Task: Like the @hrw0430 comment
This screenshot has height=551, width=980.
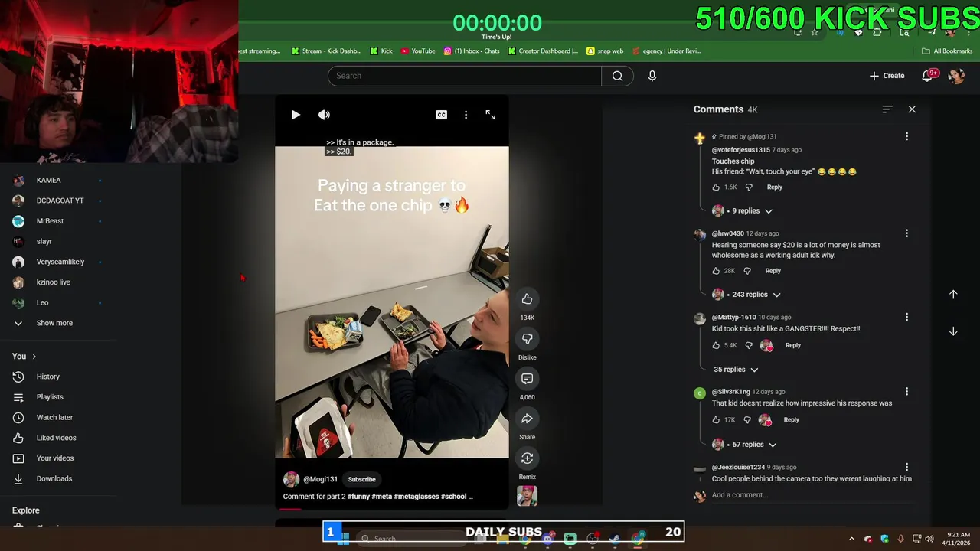Action: [716, 271]
